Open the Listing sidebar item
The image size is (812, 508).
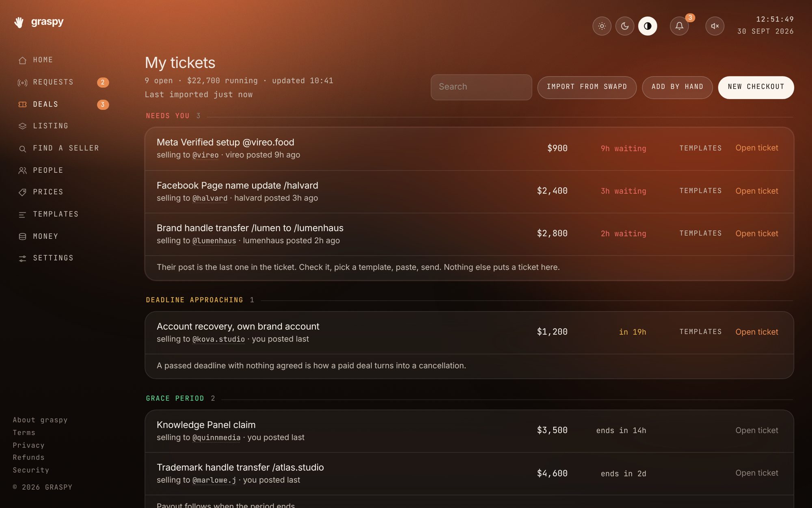pyautogui.click(x=43, y=126)
